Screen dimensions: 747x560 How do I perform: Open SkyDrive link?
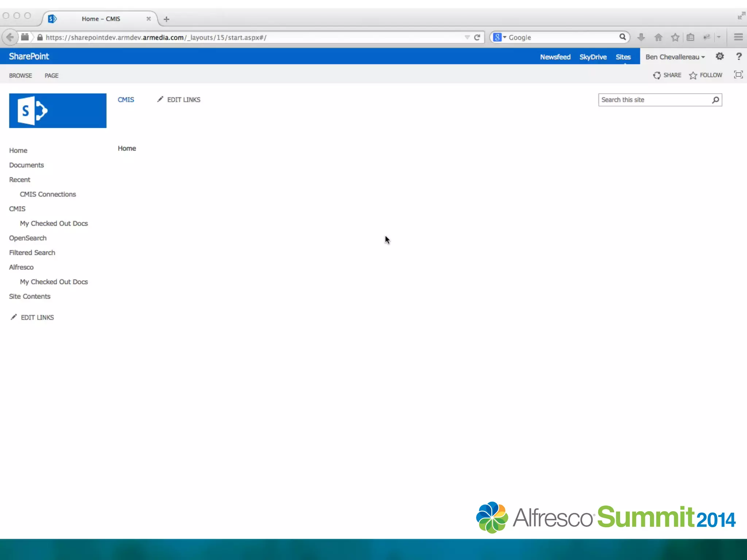click(x=593, y=57)
